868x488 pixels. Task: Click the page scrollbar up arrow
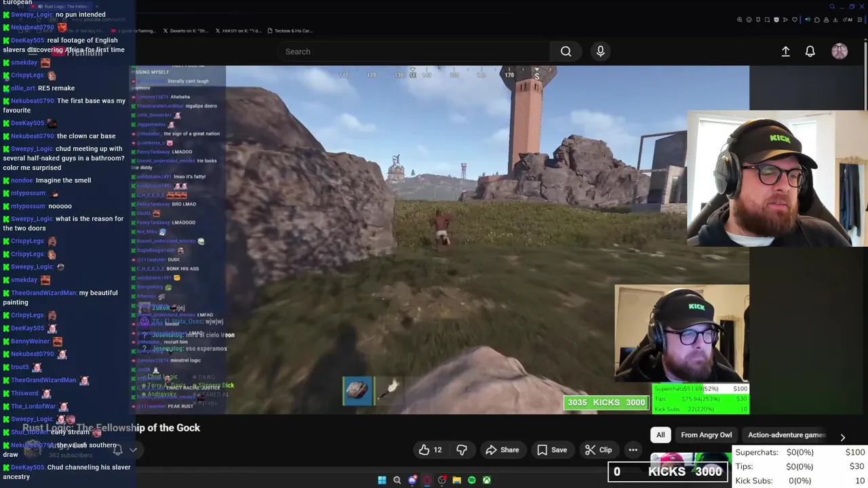tap(865, 39)
